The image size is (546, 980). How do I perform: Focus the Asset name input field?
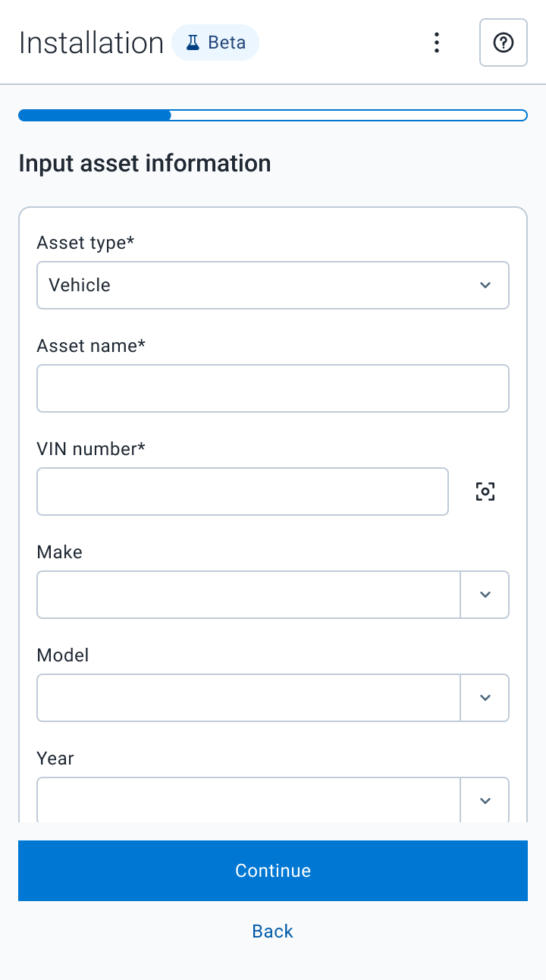273,388
